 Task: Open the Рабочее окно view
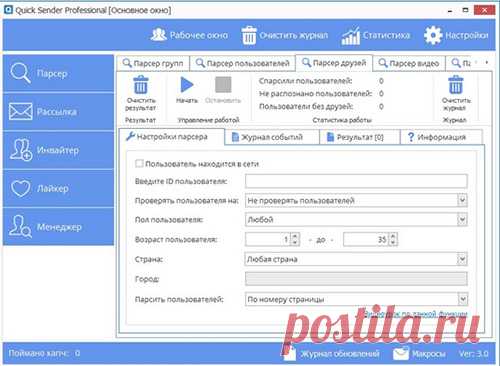[189, 35]
